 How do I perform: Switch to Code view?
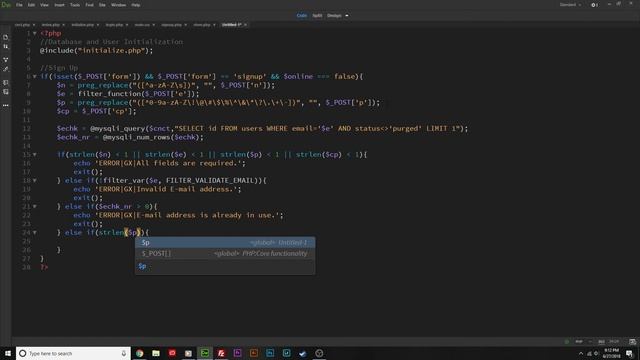302,16
